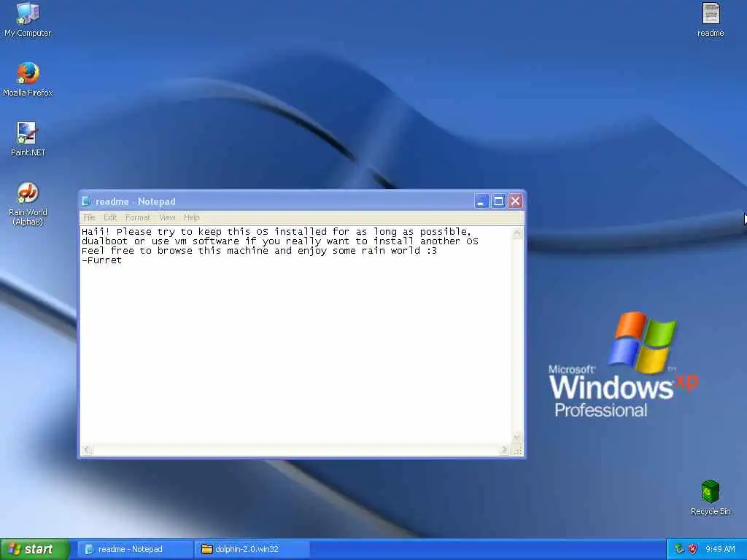
Task: Open the File menu in Notepad
Action: pos(89,217)
